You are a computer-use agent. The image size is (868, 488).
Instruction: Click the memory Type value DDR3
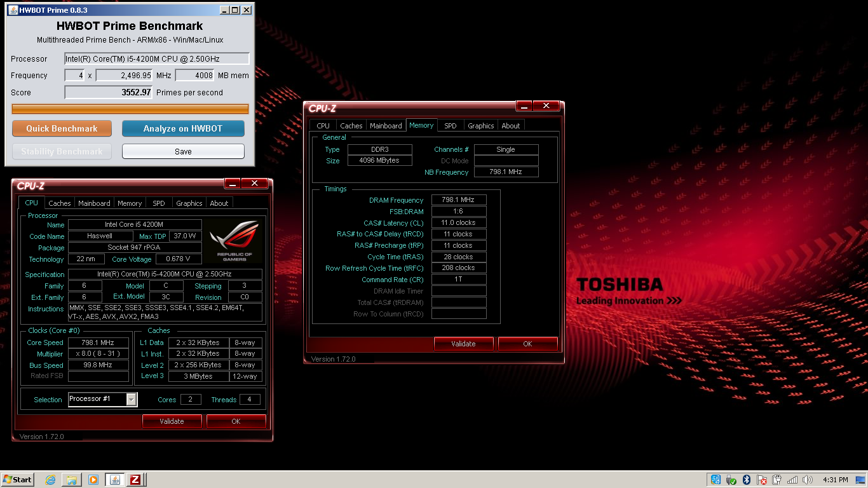point(379,149)
